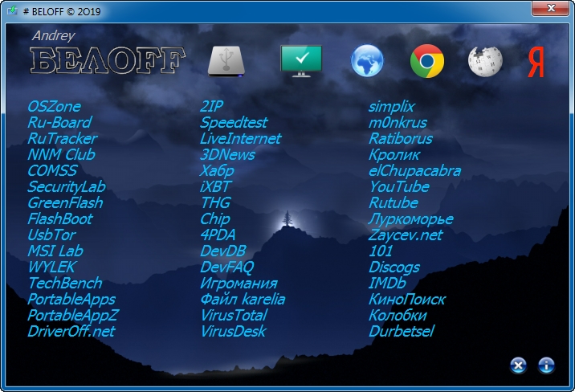Click the IMDb link
This screenshot has height=392, width=575.
tap(387, 283)
